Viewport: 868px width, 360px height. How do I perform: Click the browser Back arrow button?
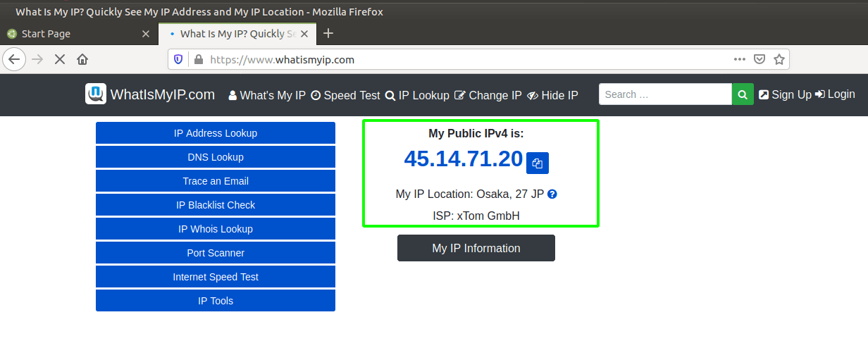click(14, 59)
